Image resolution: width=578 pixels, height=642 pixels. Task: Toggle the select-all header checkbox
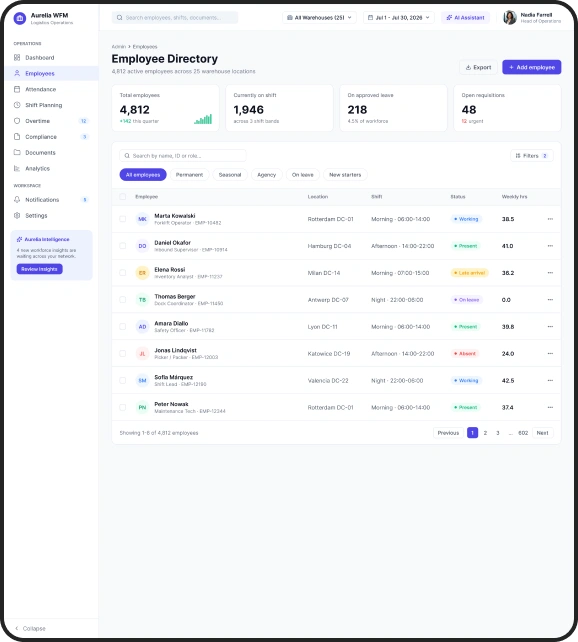pos(122,197)
